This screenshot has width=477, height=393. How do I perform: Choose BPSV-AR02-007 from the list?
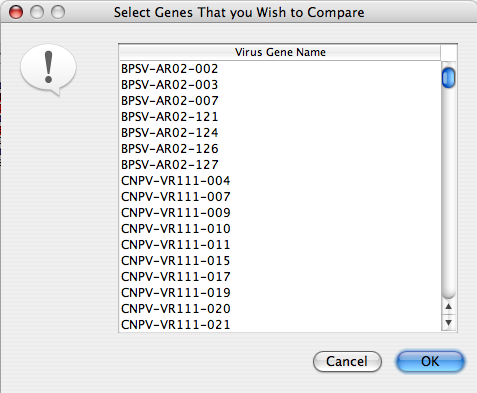pyautogui.click(x=280, y=101)
